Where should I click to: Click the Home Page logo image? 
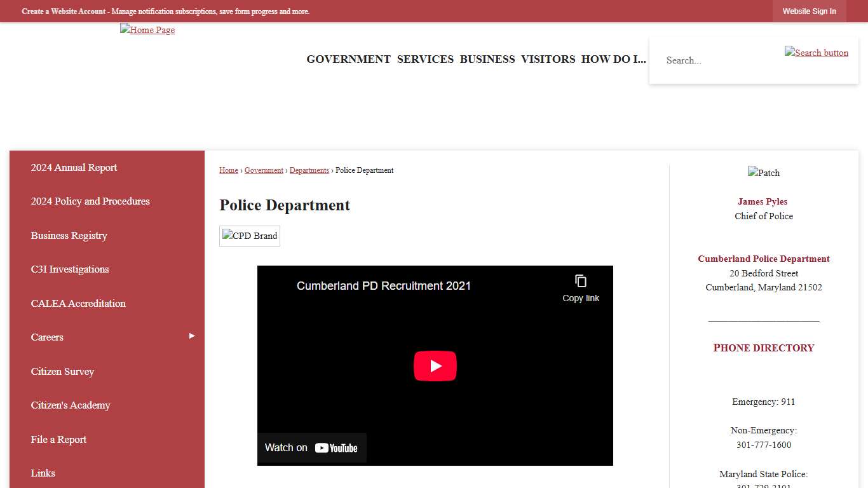click(147, 30)
